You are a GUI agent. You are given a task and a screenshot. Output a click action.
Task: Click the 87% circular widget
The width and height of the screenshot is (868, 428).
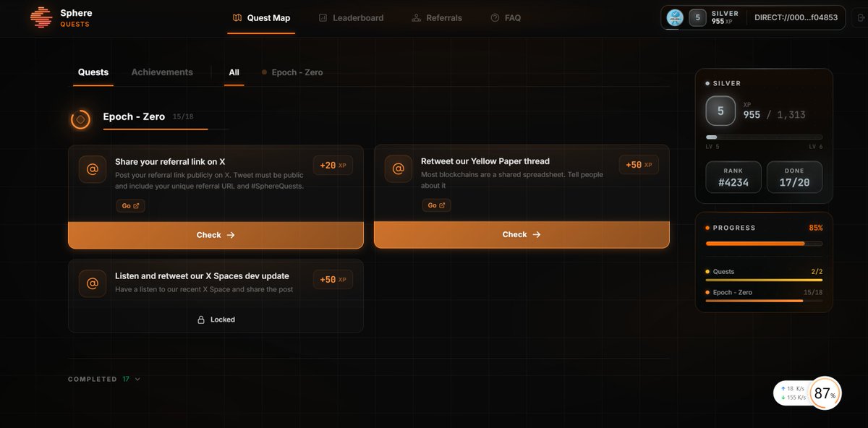tap(824, 394)
